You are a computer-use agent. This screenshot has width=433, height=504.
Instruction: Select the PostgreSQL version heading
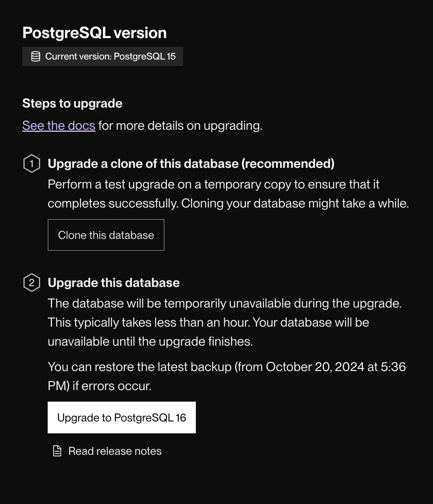pos(94,33)
